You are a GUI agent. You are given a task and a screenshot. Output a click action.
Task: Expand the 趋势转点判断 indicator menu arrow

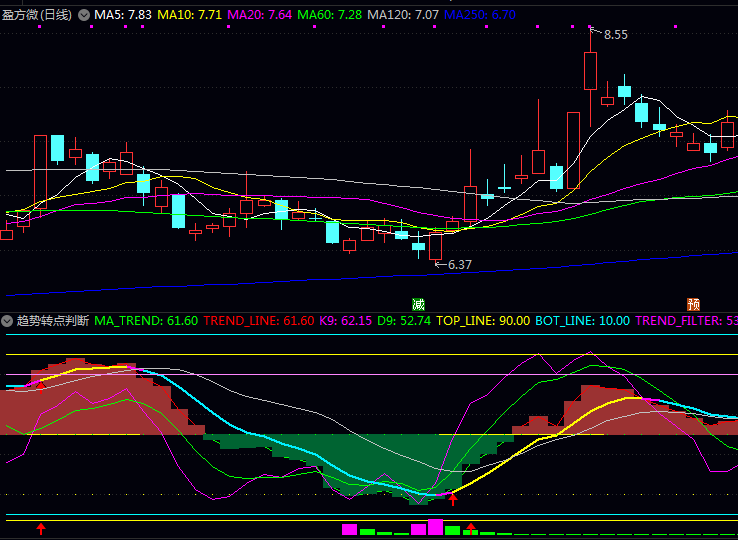point(8,321)
